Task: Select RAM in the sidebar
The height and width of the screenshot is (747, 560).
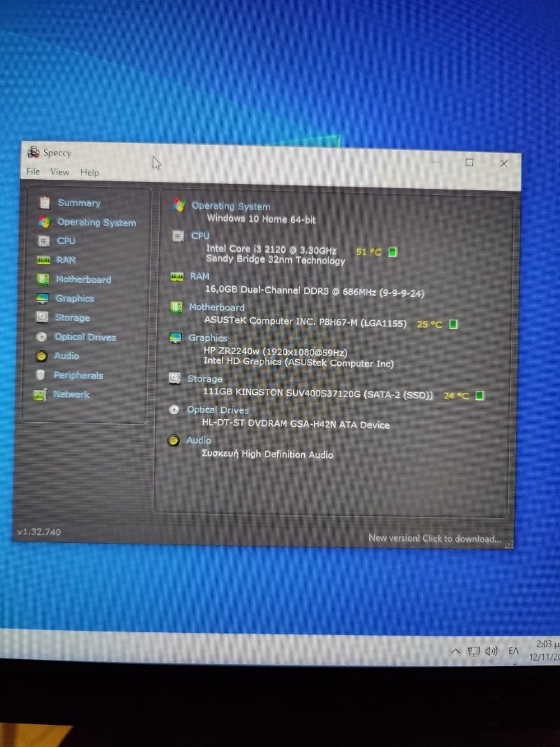Action: point(66,260)
